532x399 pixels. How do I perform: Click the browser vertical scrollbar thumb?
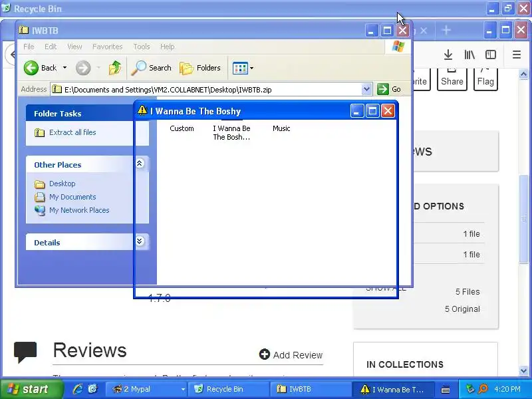[x=523, y=219]
